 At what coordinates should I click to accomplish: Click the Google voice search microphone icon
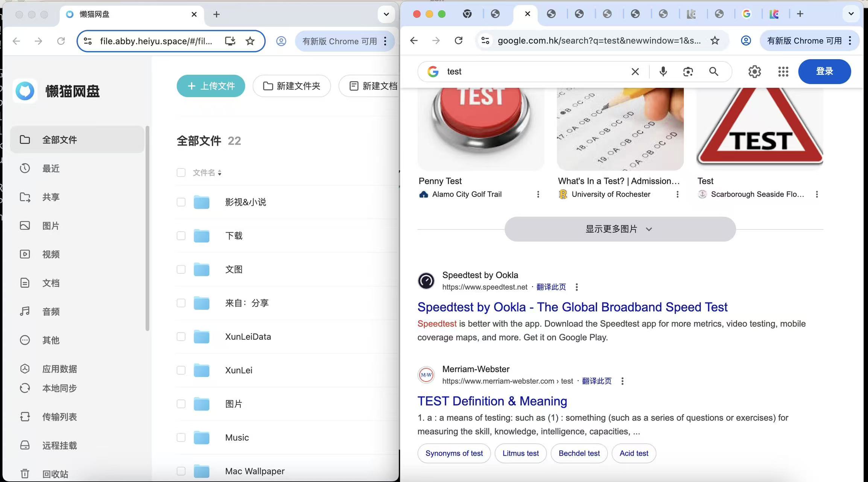[663, 71]
